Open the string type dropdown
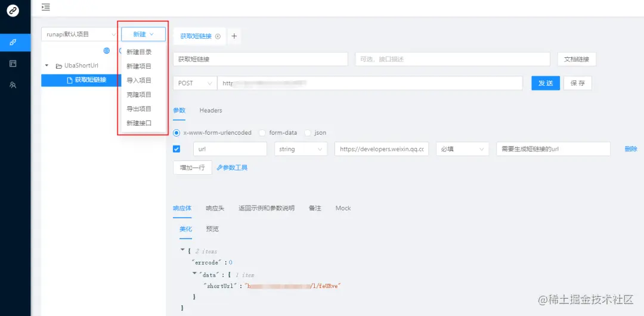Image resolution: width=644 pixels, height=316 pixels. [301, 149]
